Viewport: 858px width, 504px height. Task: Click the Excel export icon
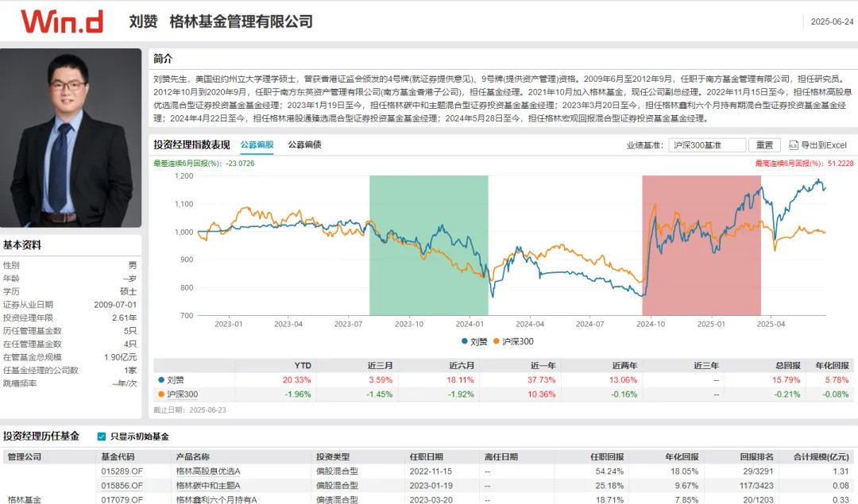coord(794,145)
